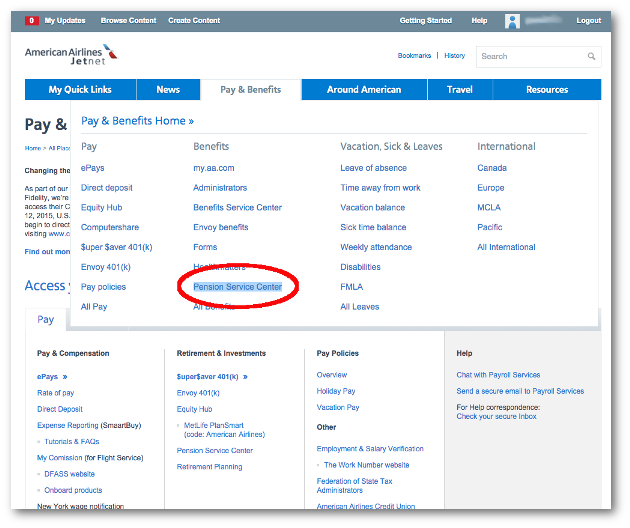Expand the My Quick Links menu
The image size is (630, 528).
coord(83,90)
